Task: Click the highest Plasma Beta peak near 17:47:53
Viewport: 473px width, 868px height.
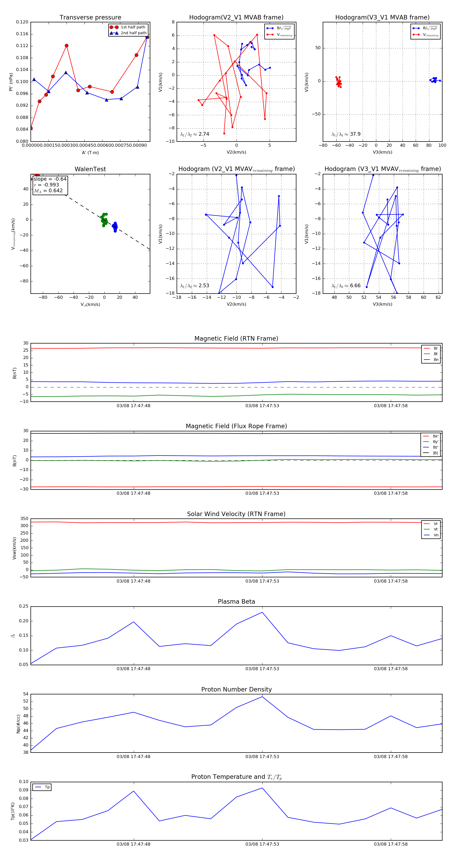Action: (x=262, y=613)
